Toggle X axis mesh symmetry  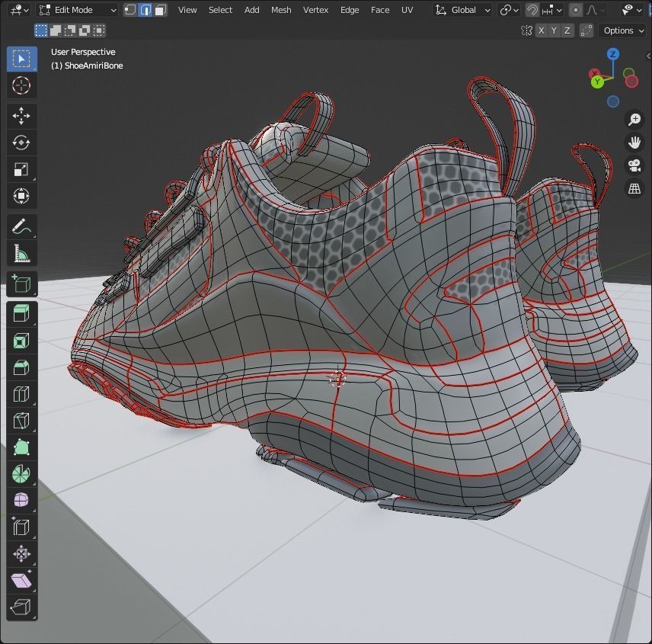(541, 30)
